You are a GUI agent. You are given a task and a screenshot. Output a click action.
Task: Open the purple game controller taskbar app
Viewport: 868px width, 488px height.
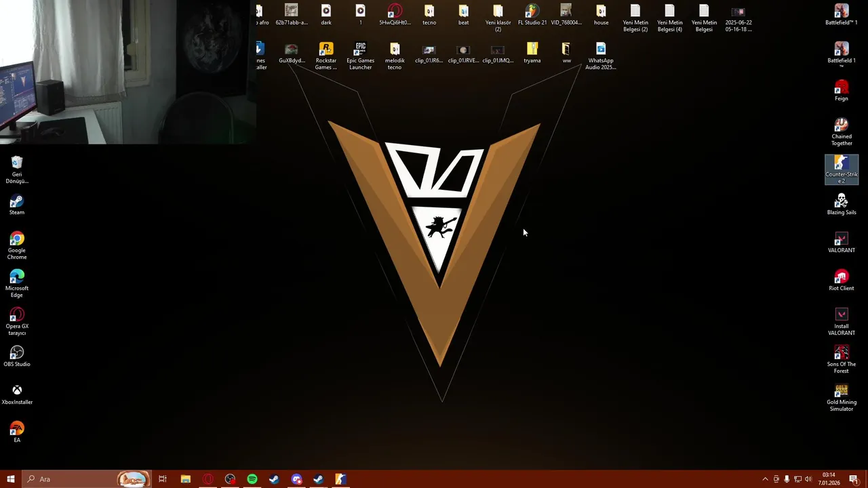pos(296,479)
